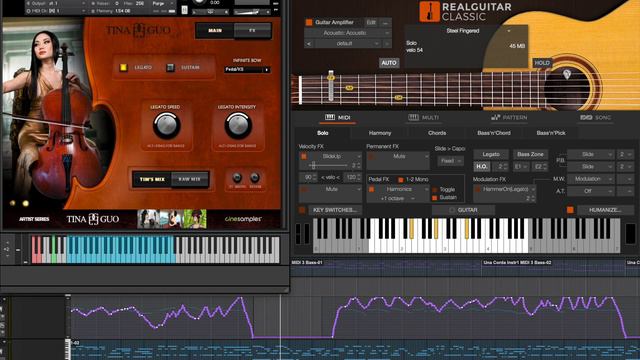Toggle the Velocity FX lower Mute checkbox
This screenshot has height=360, width=640.
tap(304, 189)
